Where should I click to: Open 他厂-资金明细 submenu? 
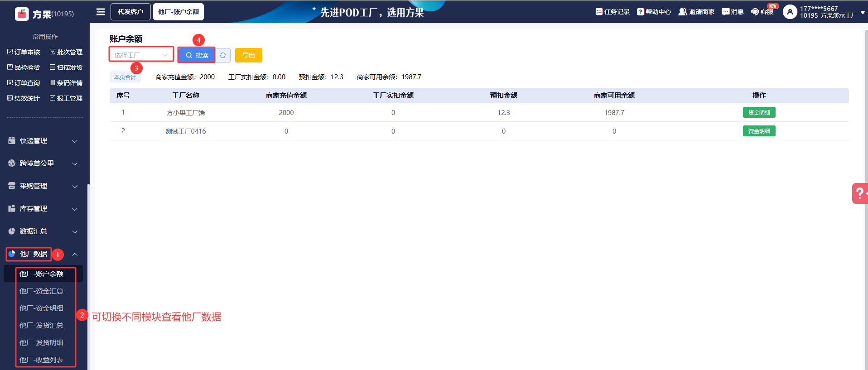coord(41,308)
